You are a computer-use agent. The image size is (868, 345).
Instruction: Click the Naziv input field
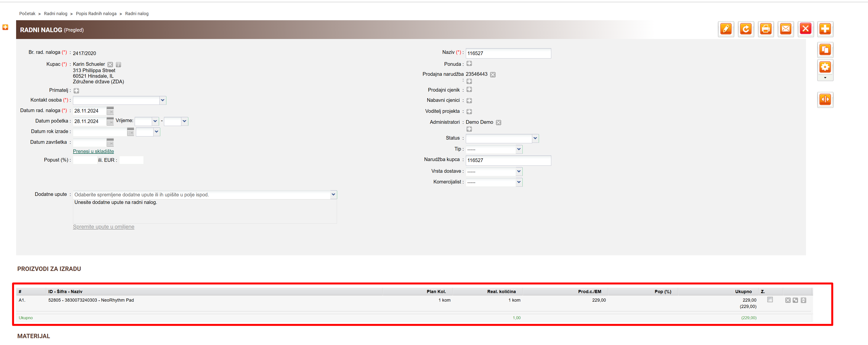tap(508, 53)
